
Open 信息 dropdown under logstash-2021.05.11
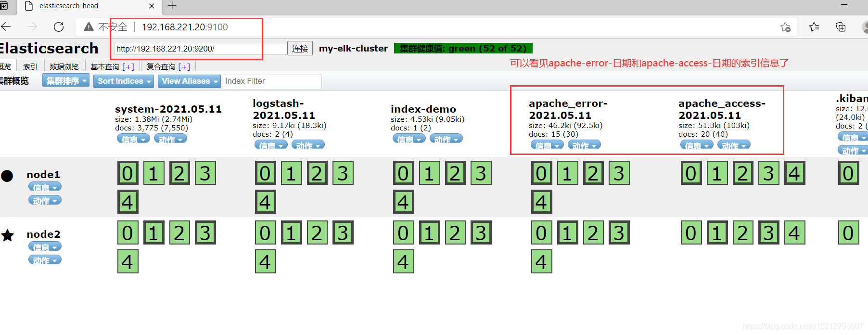pos(271,145)
